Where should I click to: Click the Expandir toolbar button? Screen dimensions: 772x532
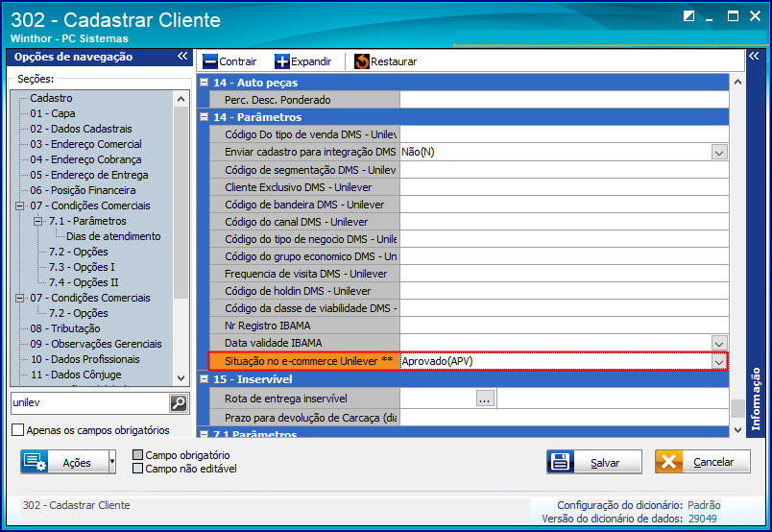(x=303, y=61)
